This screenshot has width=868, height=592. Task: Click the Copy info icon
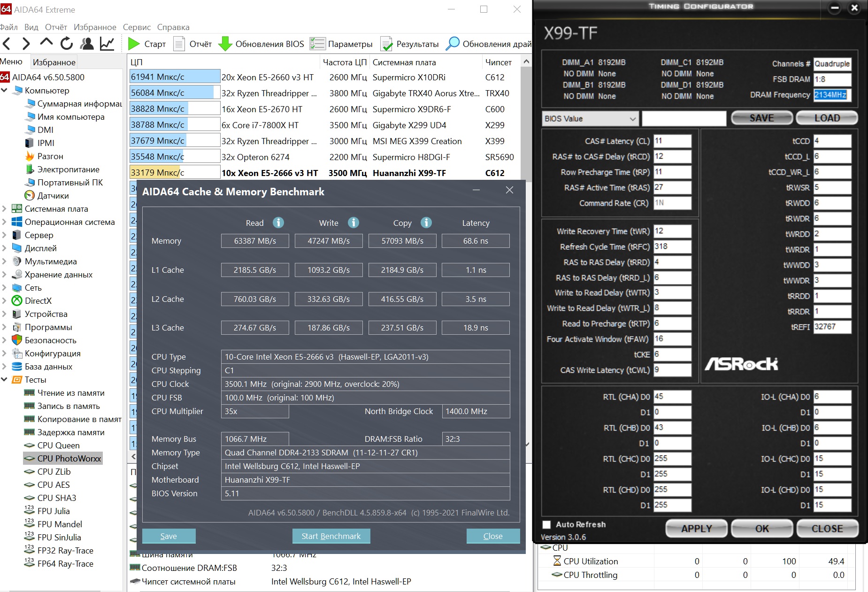(426, 223)
